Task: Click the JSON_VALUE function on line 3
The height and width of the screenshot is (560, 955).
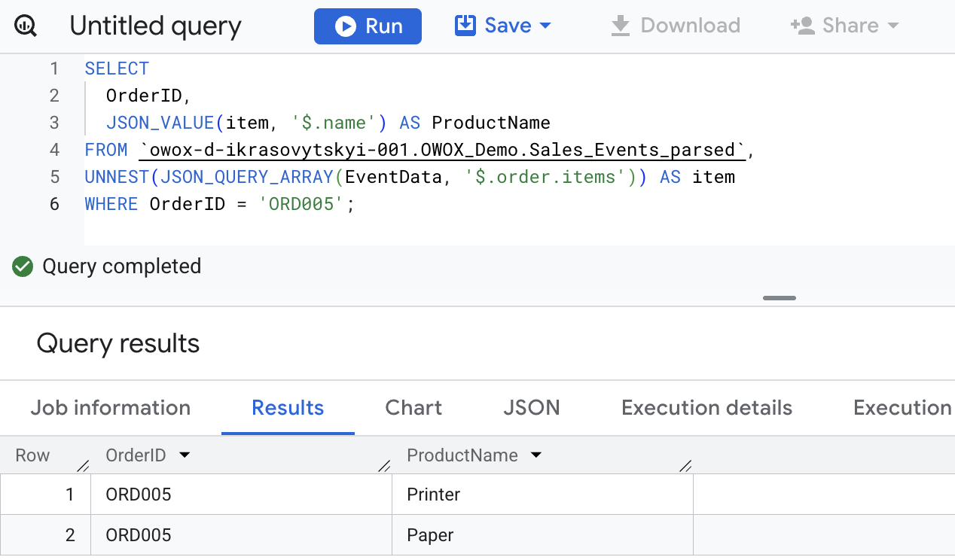Action: [x=160, y=123]
